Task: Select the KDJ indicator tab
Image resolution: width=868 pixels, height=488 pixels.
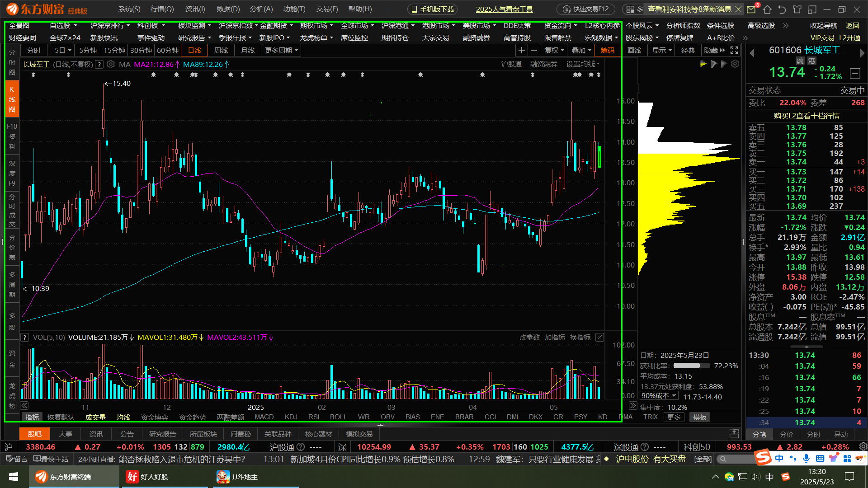Action: point(291,417)
